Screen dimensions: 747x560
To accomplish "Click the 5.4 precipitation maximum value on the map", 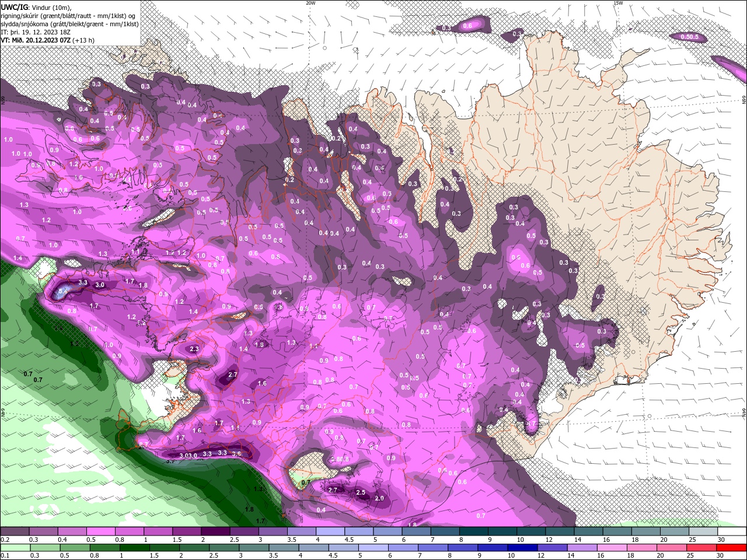I will coord(62,290).
